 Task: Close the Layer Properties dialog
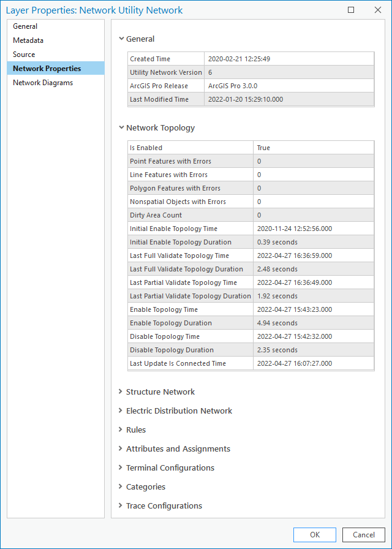(x=378, y=10)
